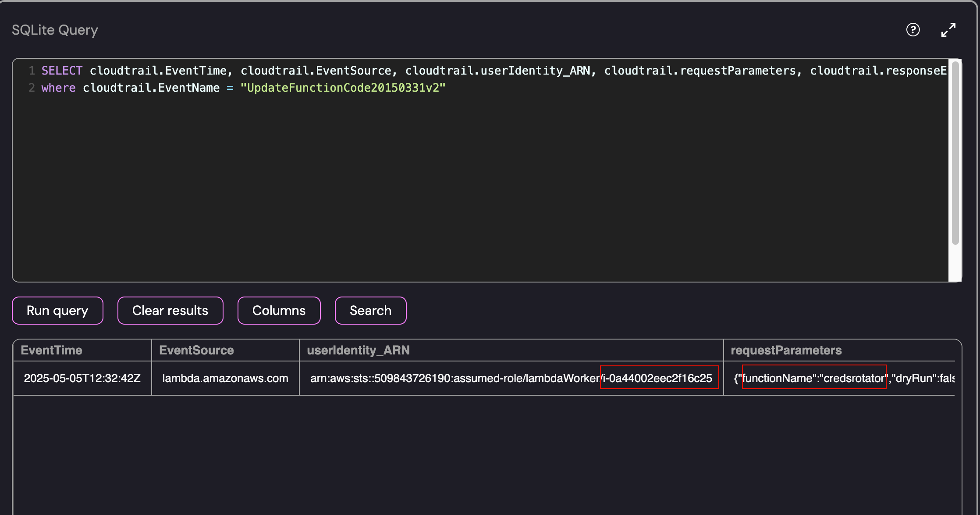Click the functionName credsrotator cell text
The height and width of the screenshot is (515, 980).
point(814,378)
